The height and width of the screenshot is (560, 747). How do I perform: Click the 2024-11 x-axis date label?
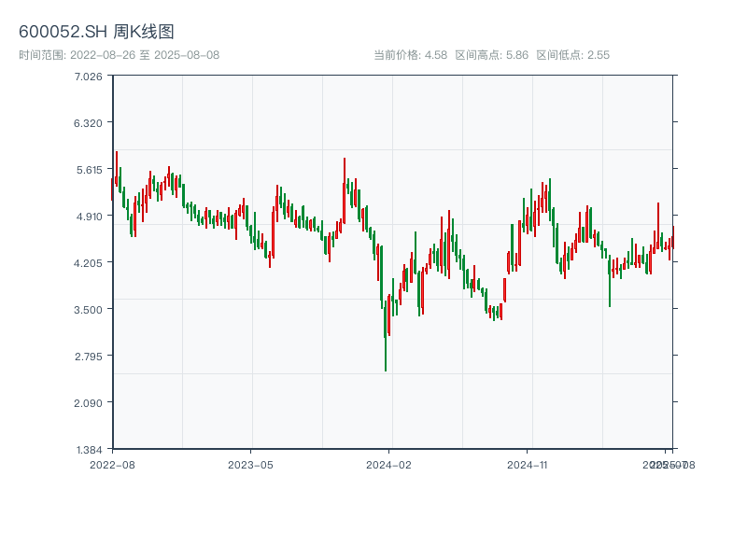pos(527,464)
